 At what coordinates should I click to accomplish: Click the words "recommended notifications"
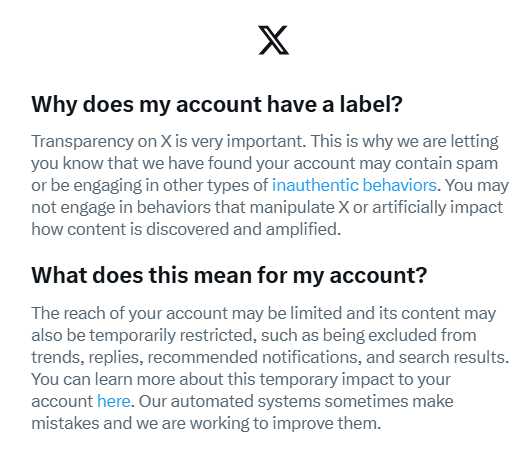pos(252,357)
